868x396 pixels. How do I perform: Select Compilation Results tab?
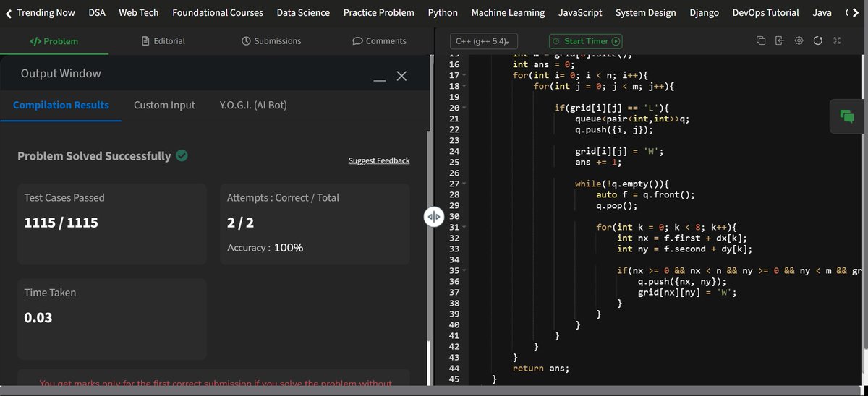tap(61, 105)
